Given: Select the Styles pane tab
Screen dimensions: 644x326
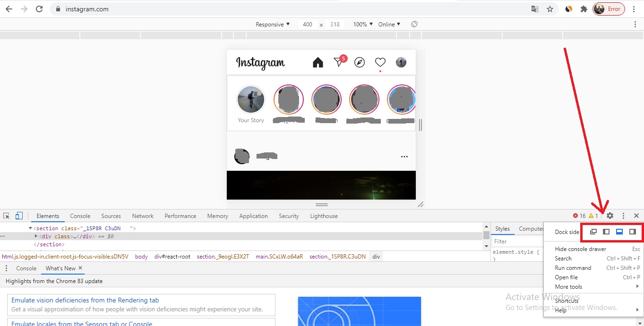Looking at the screenshot, I should tap(502, 229).
